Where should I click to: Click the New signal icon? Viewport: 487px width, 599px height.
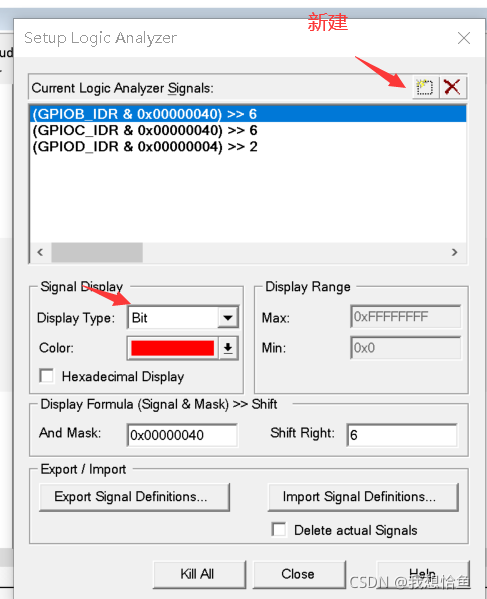tap(425, 87)
